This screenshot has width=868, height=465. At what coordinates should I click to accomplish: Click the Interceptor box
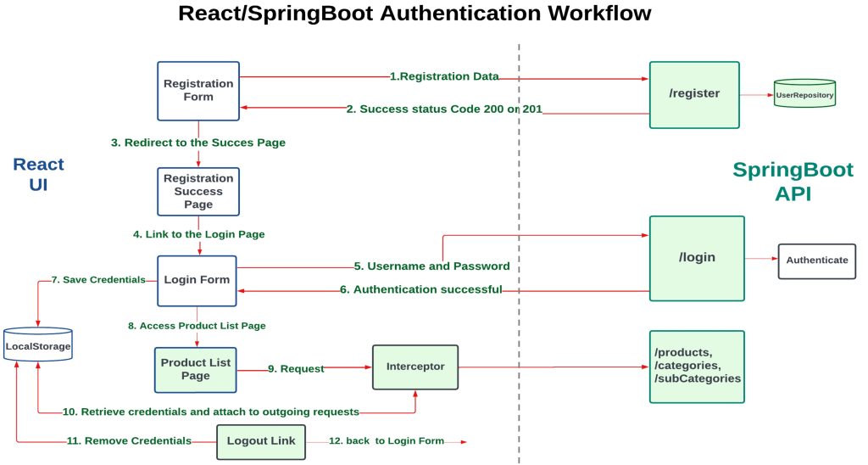[x=415, y=367]
